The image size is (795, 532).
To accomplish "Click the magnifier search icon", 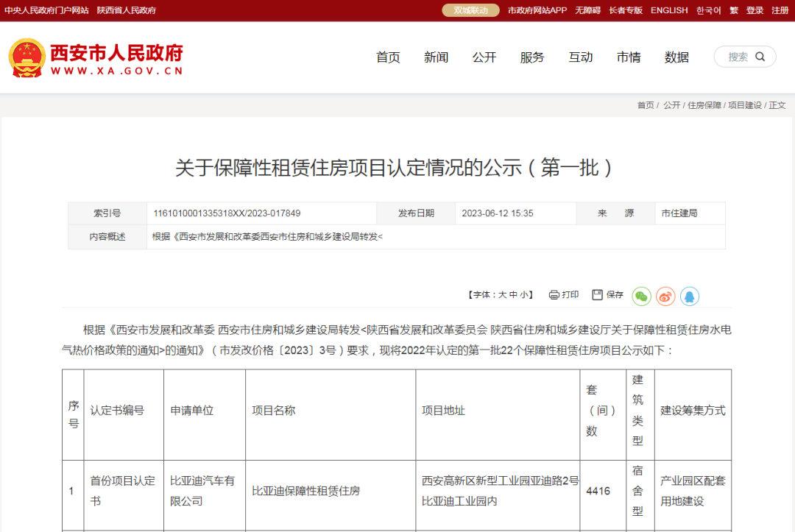I will (x=760, y=57).
